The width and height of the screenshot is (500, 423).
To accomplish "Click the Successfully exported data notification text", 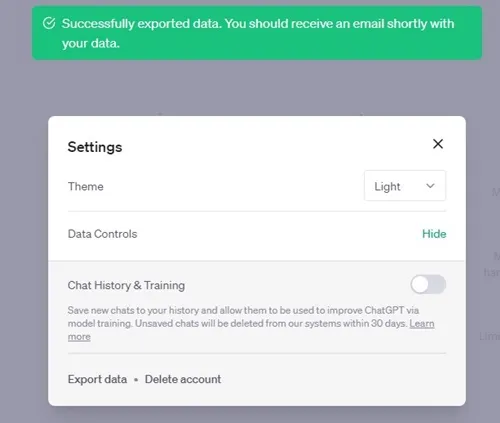I will (258, 33).
